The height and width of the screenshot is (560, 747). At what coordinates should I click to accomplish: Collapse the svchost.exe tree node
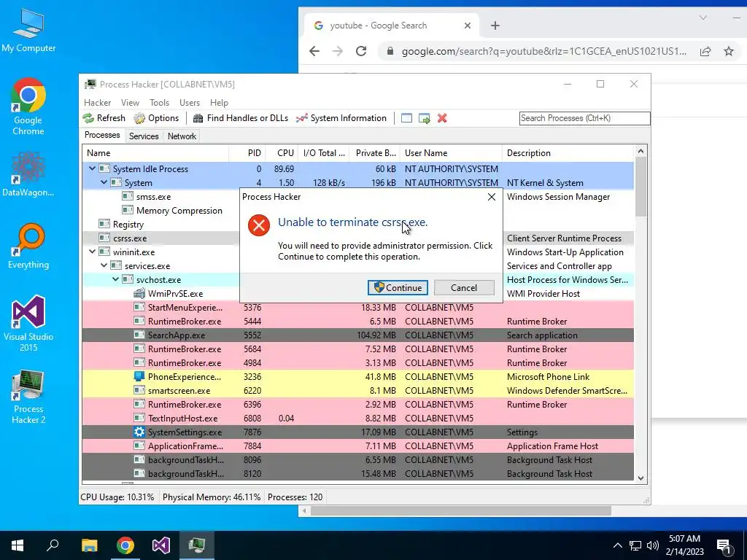coord(116,279)
